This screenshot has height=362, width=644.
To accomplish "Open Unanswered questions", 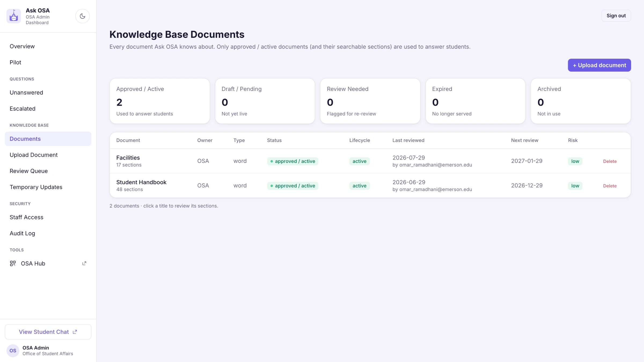I will pyautogui.click(x=48, y=93).
